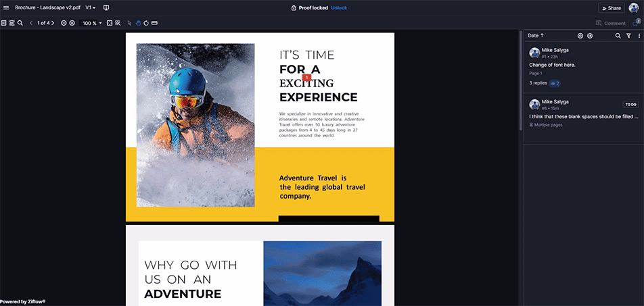The height and width of the screenshot is (306, 644).
Task: Toggle the TO DO status on comment #6
Action: point(630,104)
